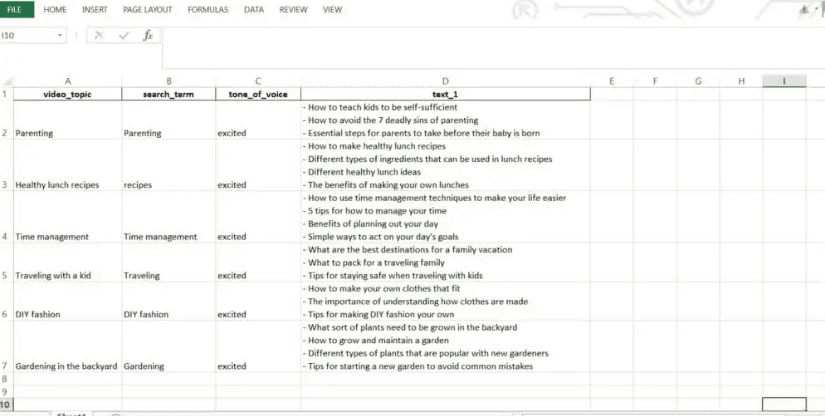Click the Enter checkmark icon in formula bar

pos(124,35)
